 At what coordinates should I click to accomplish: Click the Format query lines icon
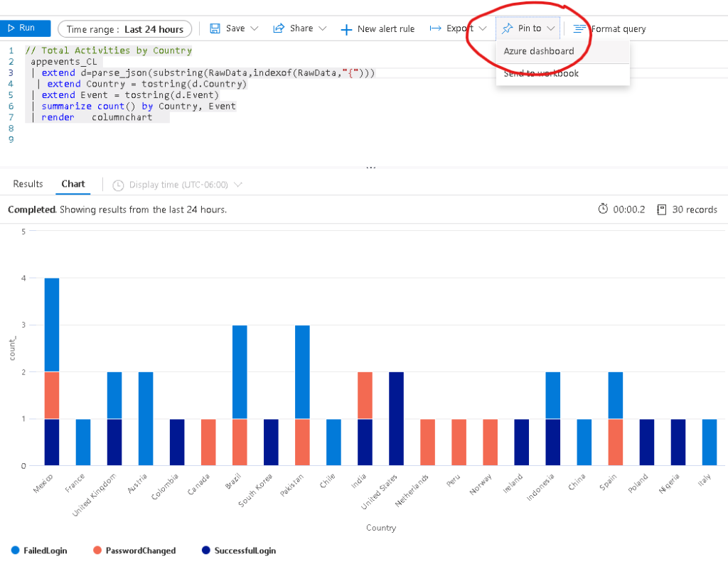click(579, 29)
